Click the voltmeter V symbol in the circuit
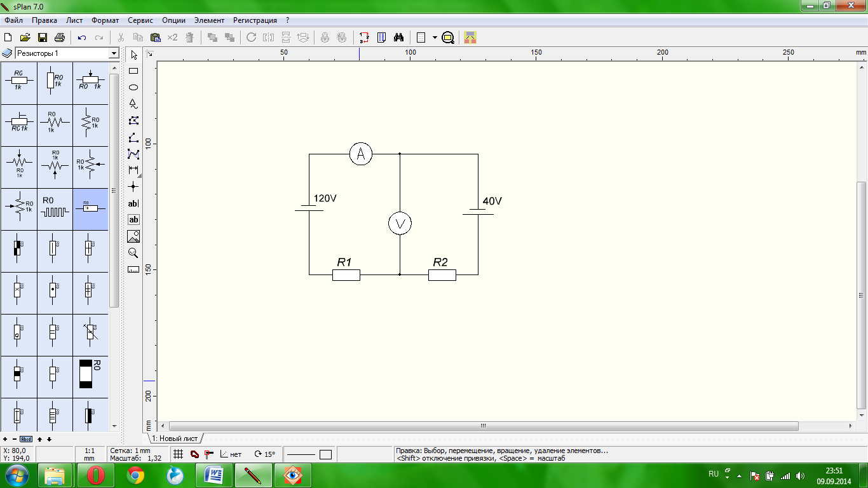868x488 pixels. click(400, 223)
